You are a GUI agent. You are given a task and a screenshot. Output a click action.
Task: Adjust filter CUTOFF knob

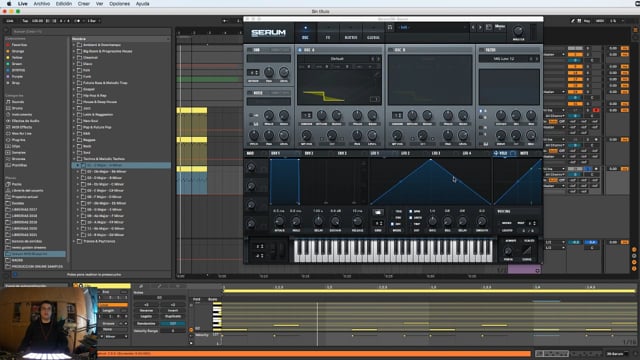[501, 115]
